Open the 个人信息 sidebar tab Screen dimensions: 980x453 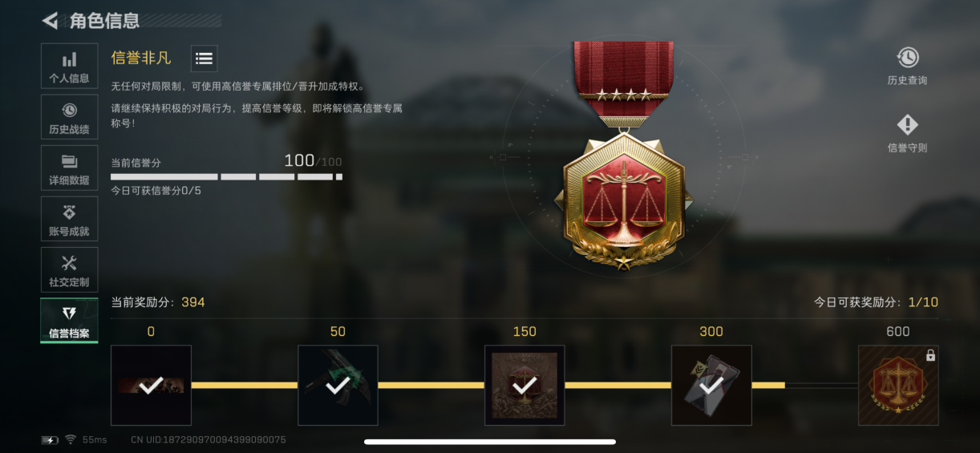pos(69,67)
